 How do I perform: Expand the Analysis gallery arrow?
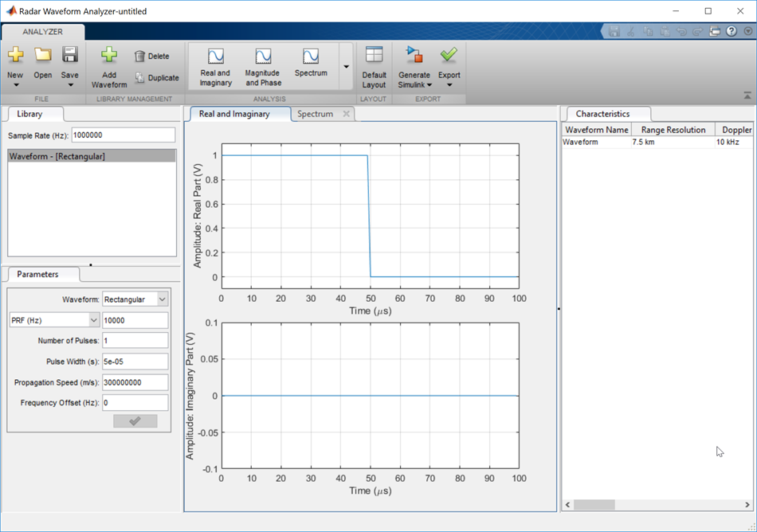[x=345, y=65]
